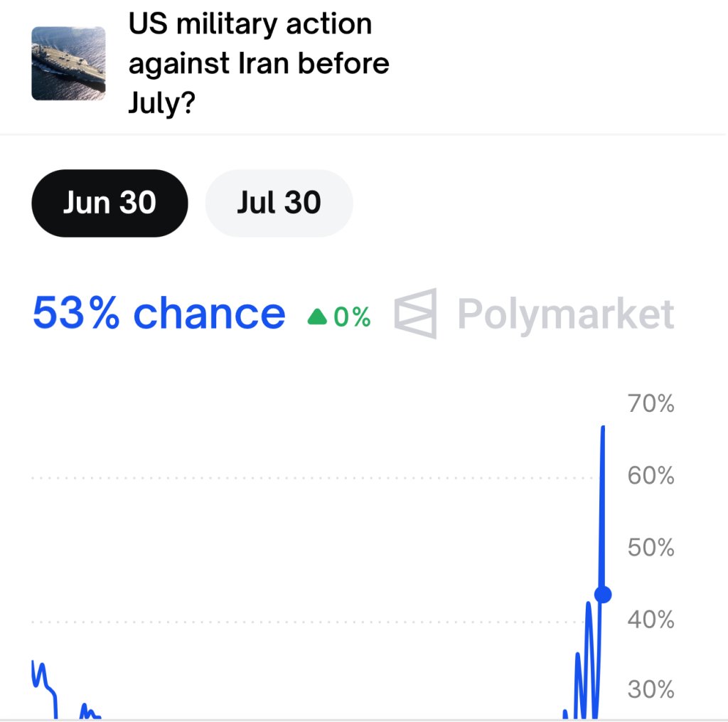Click the 0% change value
This screenshot has width=728, height=722.
point(352,317)
